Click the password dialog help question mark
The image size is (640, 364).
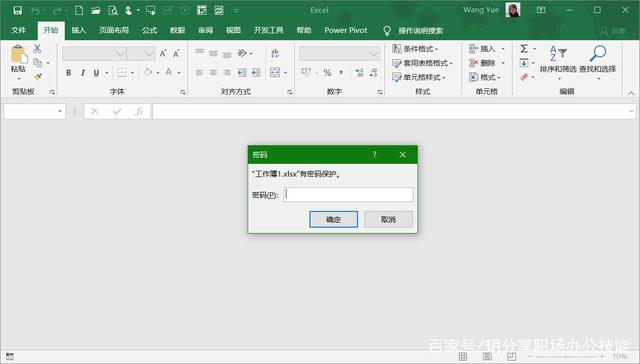(x=374, y=155)
